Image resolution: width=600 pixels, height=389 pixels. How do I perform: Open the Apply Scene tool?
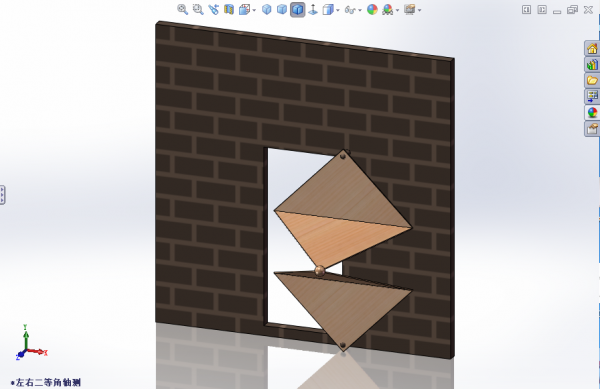(388, 10)
